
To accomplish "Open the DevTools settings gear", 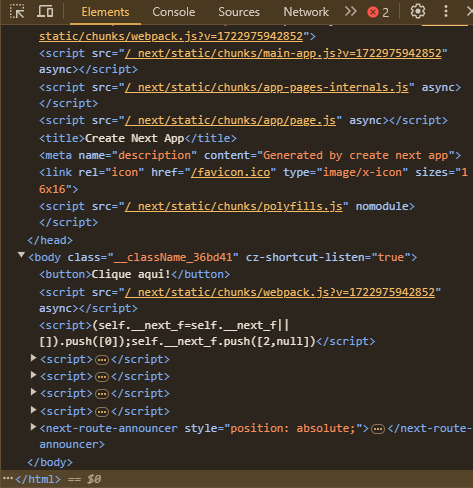I will [418, 12].
